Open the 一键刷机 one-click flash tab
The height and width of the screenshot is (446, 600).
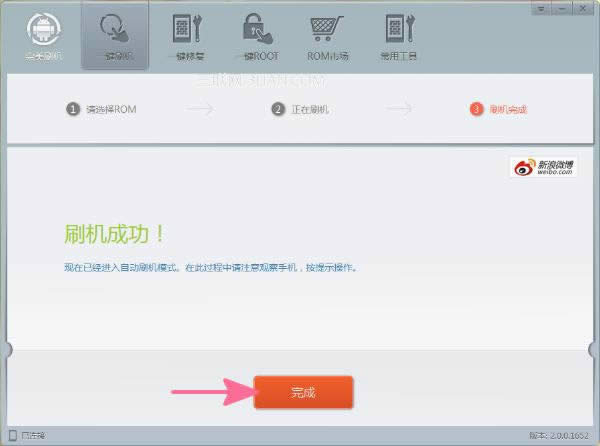[114, 34]
